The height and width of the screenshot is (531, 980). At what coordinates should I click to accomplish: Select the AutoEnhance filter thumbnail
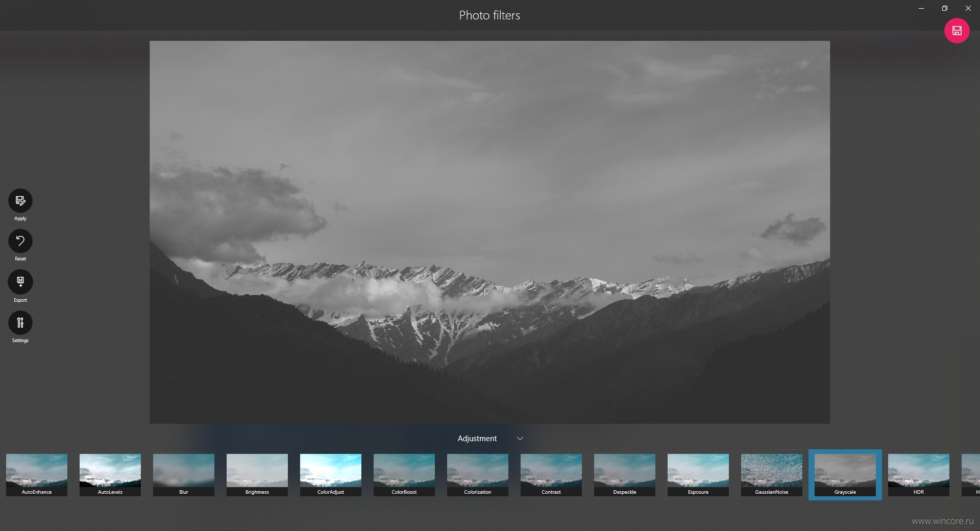click(37, 475)
